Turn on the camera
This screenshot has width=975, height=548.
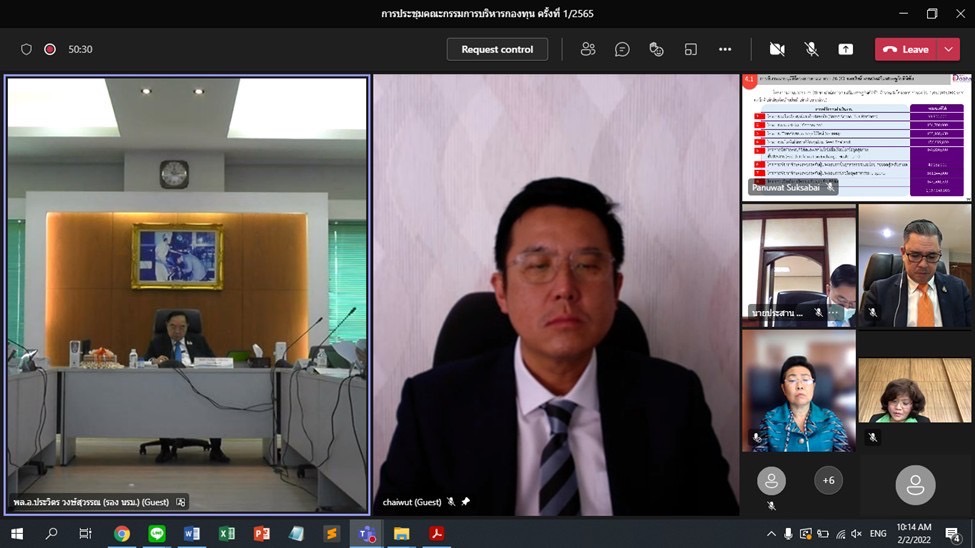(x=777, y=49)
